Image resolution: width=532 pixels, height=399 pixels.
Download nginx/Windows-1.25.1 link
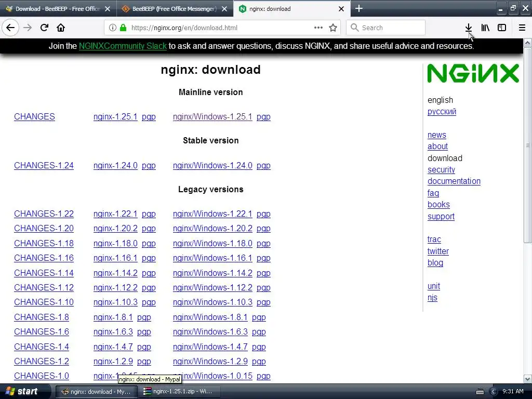pyautogui.click(x=212, y=117)
